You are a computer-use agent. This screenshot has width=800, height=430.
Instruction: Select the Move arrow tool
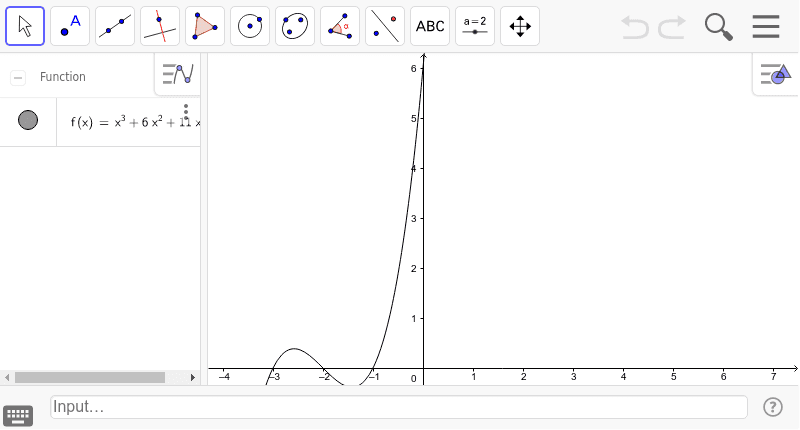pos(25,26)
